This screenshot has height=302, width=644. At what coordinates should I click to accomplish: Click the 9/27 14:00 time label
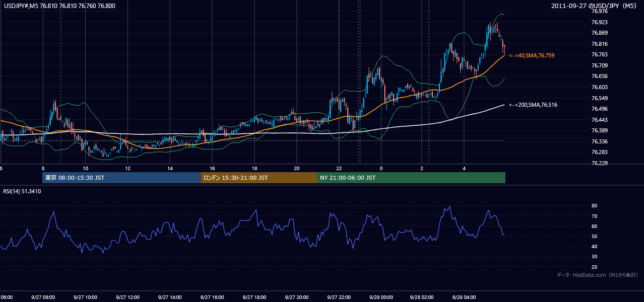tap(170, 297)
